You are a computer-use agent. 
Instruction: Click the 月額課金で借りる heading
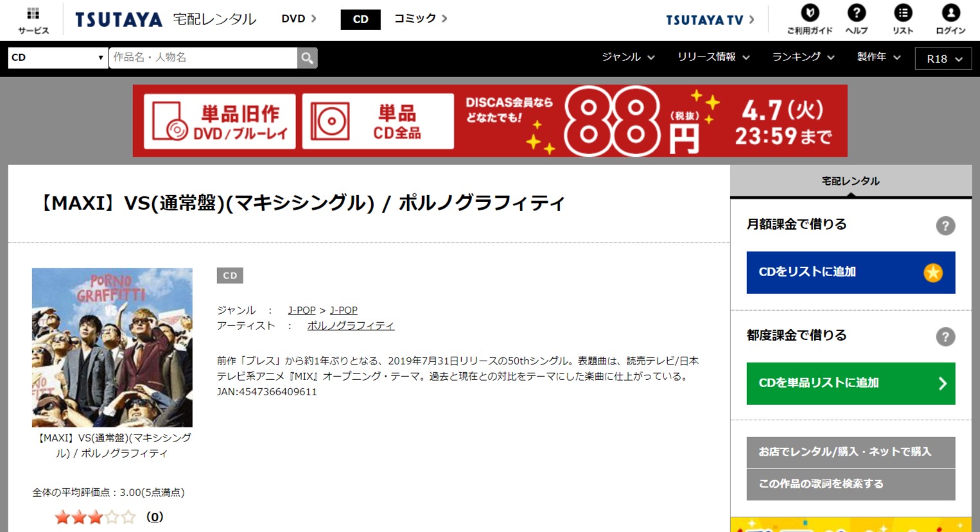pos(796,225)
